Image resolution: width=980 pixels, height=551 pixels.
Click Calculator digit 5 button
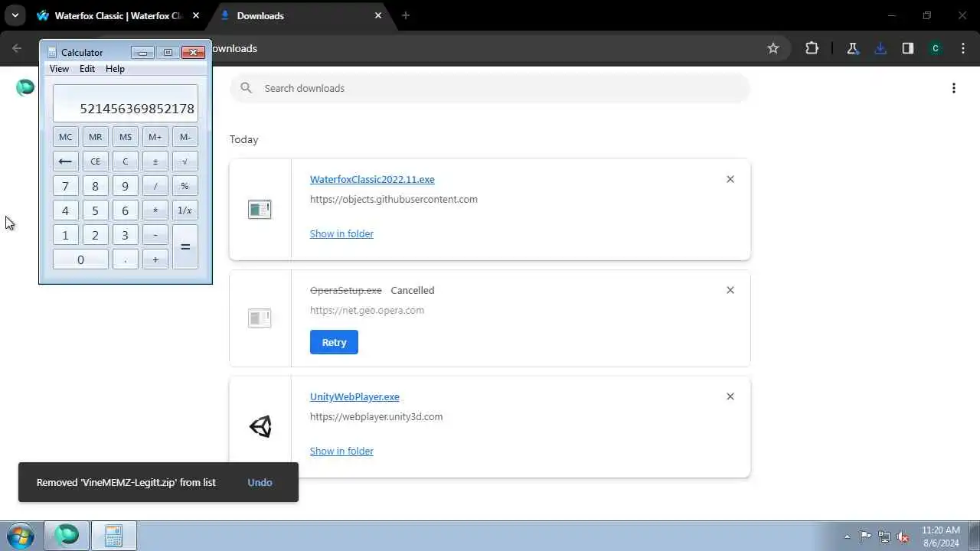(x=95, y=210)
